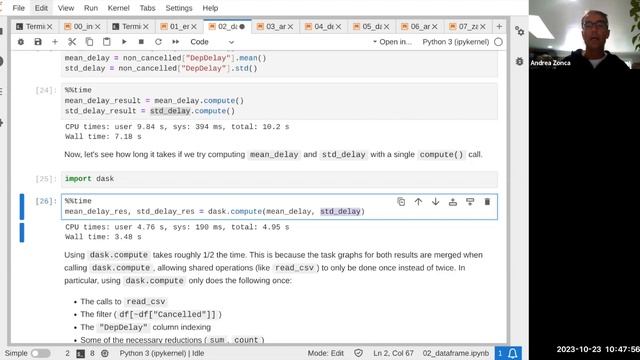The image size is (640, 360).
Task: Move cell 26 up with the arrow
Action: click(418, 202)
